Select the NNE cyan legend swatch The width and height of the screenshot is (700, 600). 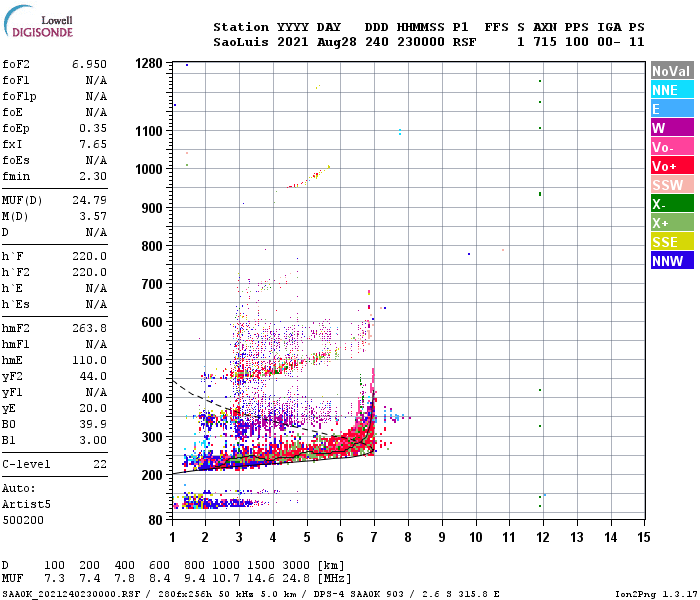click(x=672, y=90)
